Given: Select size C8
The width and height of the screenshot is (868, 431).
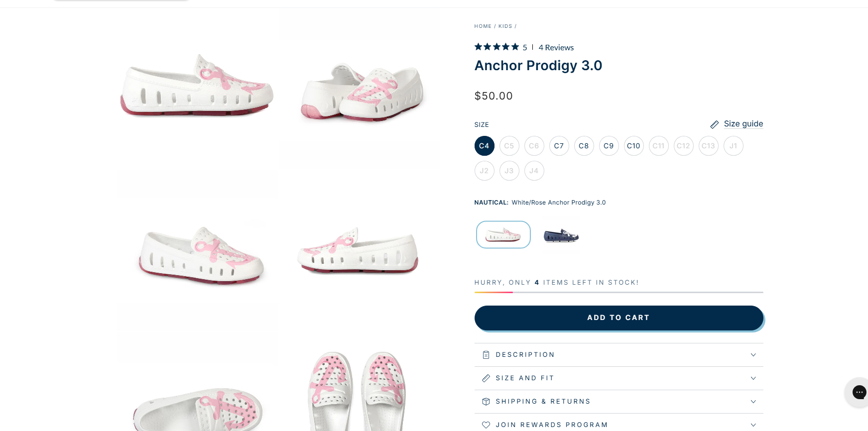Looking at the screenshot, I should click(584, 146).
